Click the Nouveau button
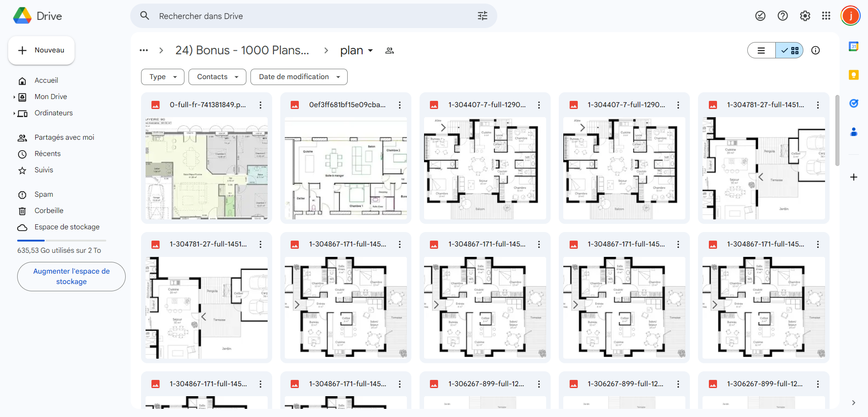 pos(41,50)
